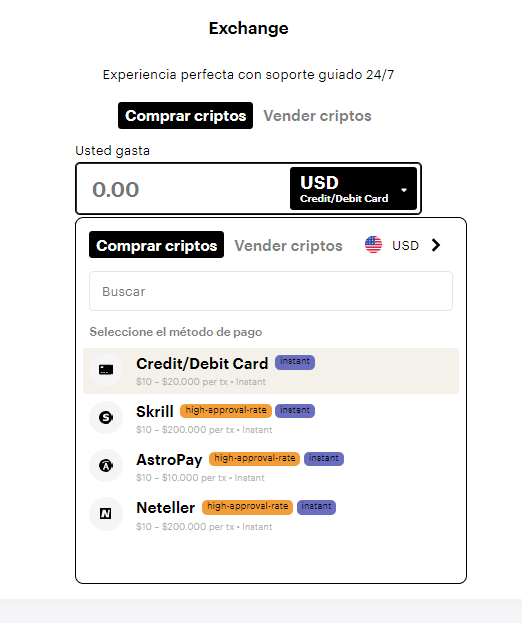
Task: Select top Comprar criptos tab
Action: point(186,116)
